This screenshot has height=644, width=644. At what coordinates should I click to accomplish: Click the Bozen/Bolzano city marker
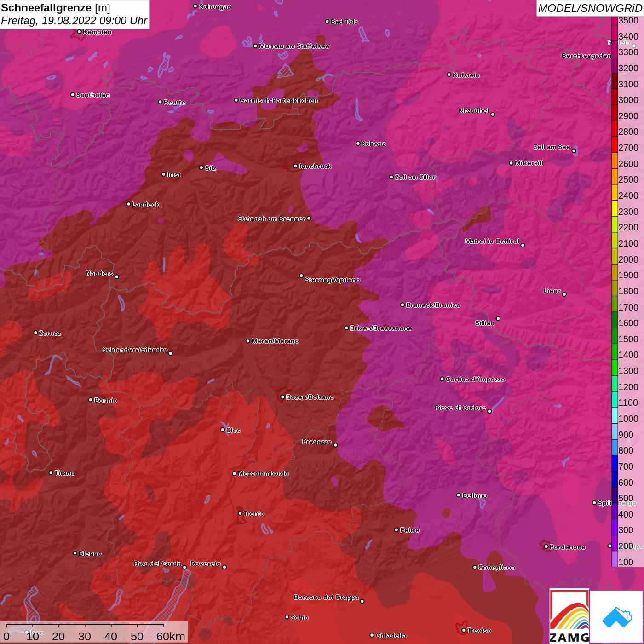pos(282,397)
